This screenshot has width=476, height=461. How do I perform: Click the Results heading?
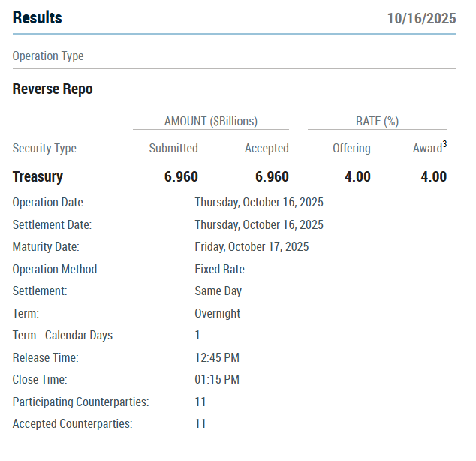[x=38, y=18]
